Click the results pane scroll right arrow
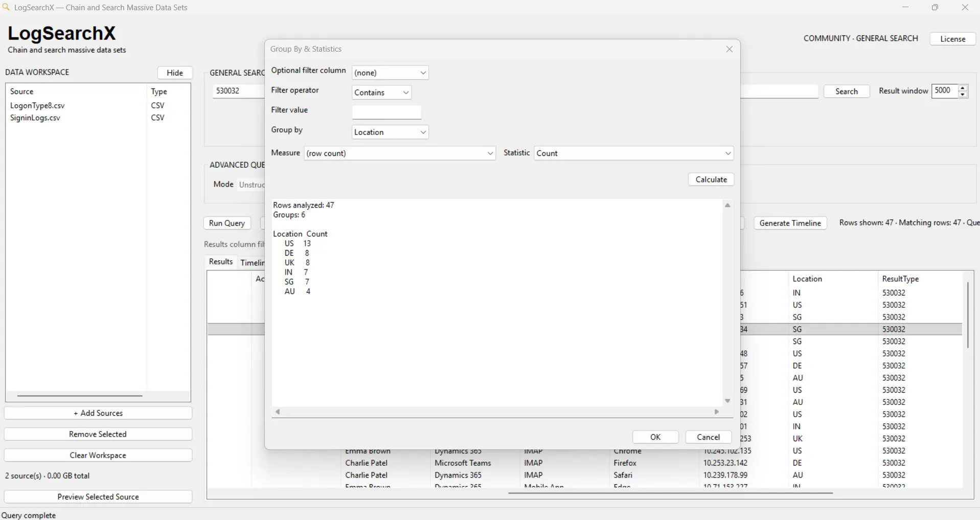The height and width of the screenshot is (520, 980). point(717,412)
